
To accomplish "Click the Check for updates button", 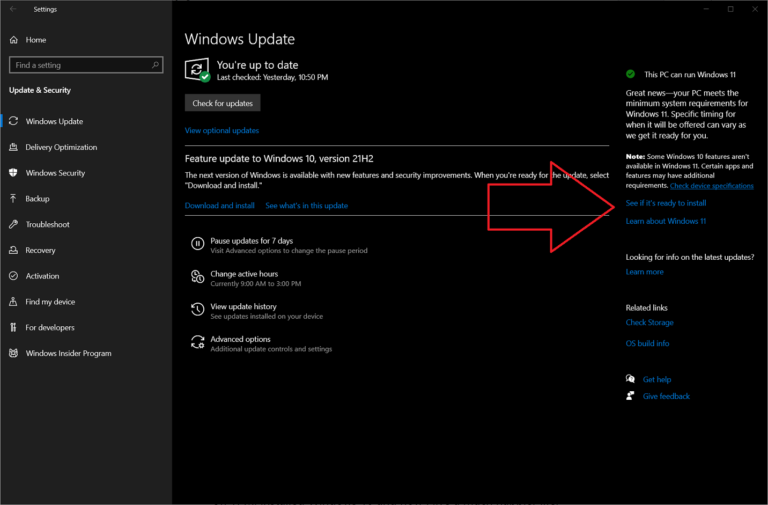I will (x=222, y=103).
